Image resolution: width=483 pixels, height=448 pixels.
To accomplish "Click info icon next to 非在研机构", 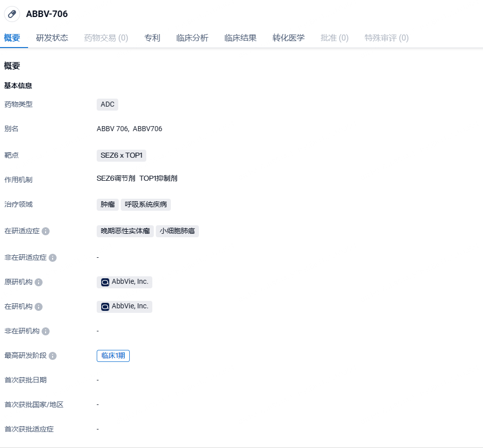I will point(46,331).
